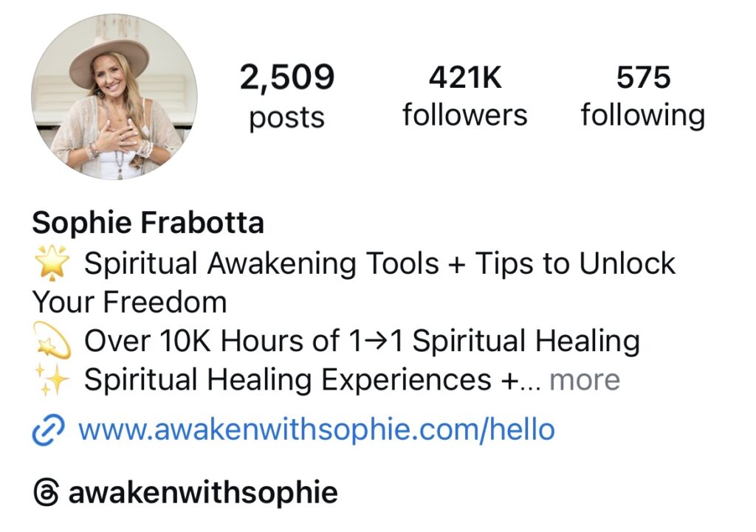The width and height of the screenshot is (756, 532).
Task: View the 2,509 posts count
Action: [287, 77]
